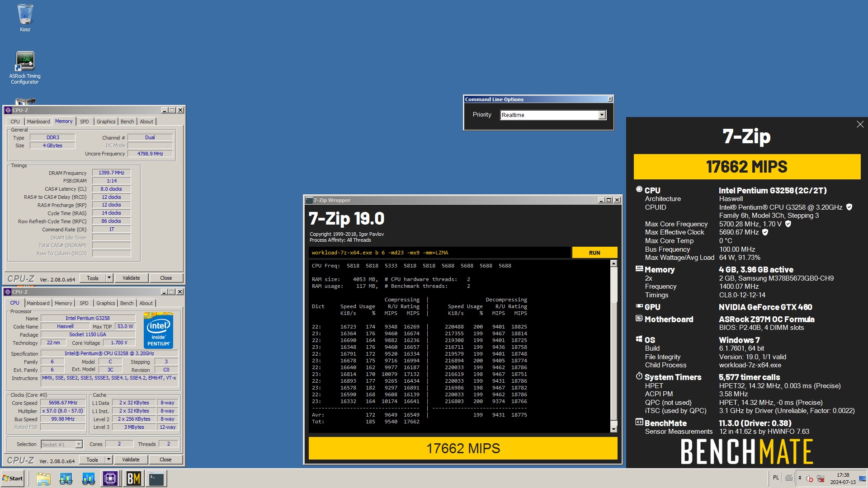Click the CAS# Latency value 8.0 clocks

click(112, 189)
